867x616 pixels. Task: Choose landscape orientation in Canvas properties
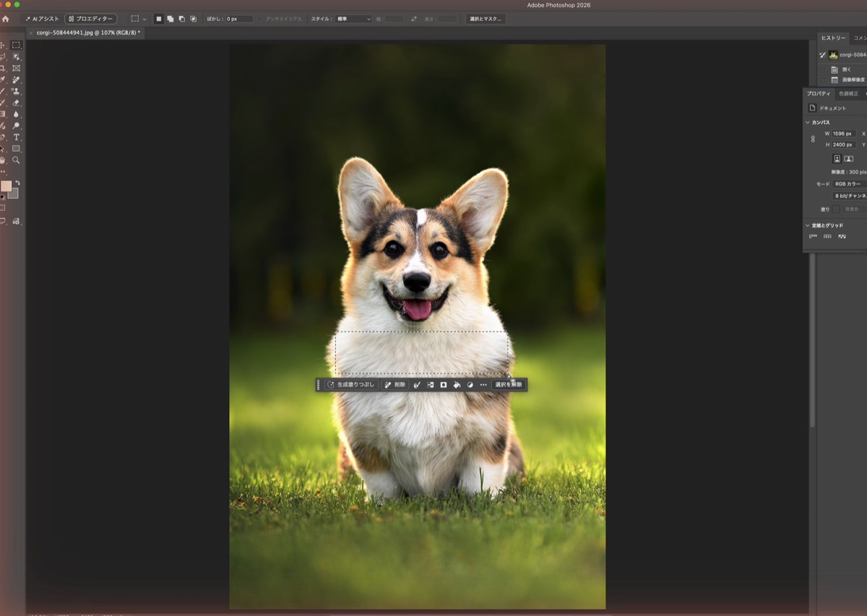pyautogui.click(x=848, y=158)
